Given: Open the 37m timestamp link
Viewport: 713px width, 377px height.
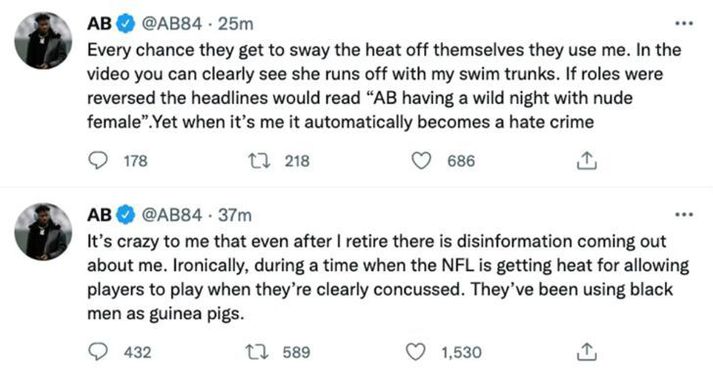Looking at the screenshot, I should 235,215.
